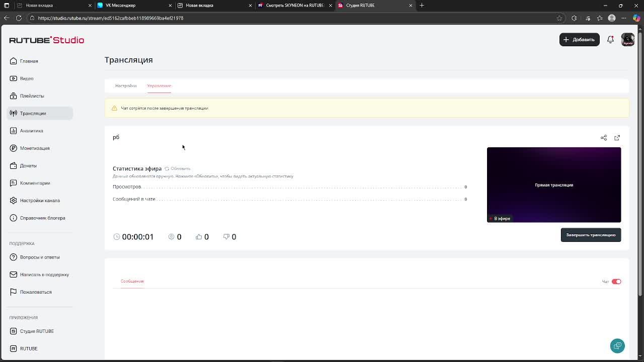The height and width of the screenshot is (362, 644).
Task: Reload the page in the browser
Action: click(19, 18)
